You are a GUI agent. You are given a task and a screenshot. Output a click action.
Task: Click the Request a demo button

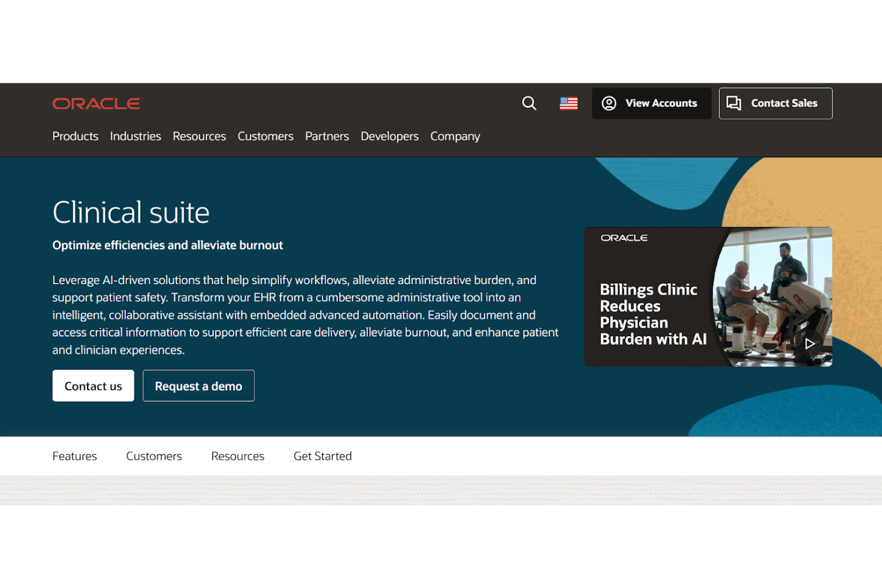pos(198,385)
